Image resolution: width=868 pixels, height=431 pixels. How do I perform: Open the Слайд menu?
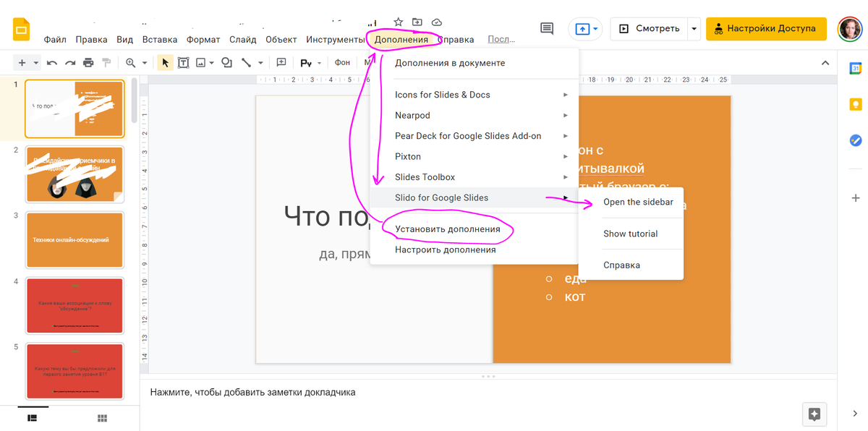point(243,40)
